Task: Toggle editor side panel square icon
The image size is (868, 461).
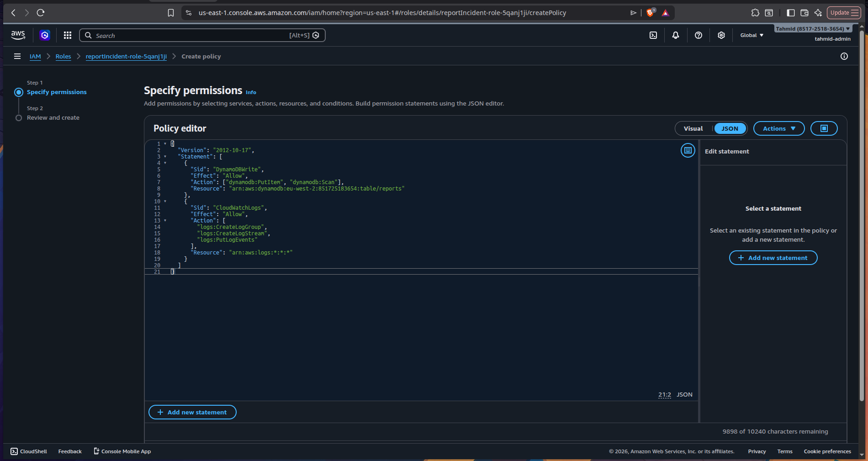Action: click(824, 128)
